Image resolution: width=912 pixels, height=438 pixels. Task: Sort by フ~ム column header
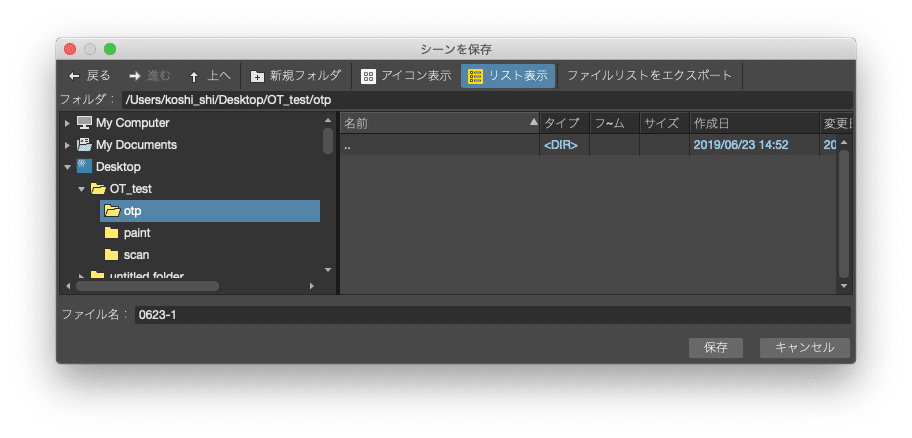coord(614,123)
